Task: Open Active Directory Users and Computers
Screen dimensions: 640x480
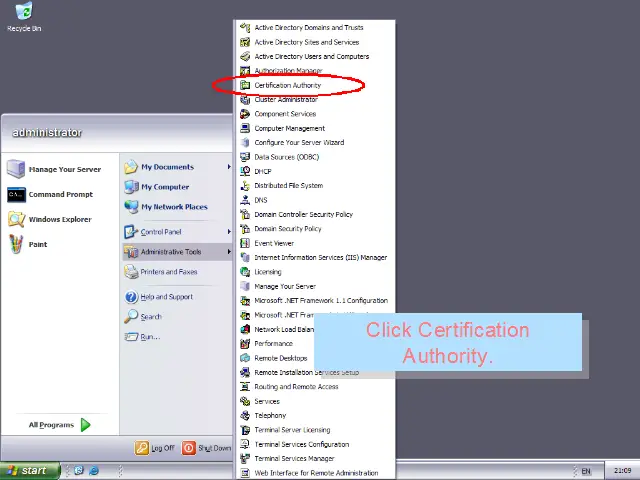Action: 315,56
